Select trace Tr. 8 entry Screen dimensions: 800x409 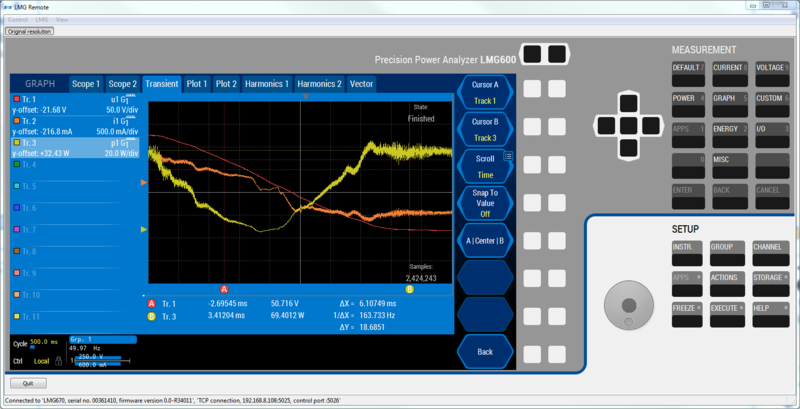tap(76, 251)
